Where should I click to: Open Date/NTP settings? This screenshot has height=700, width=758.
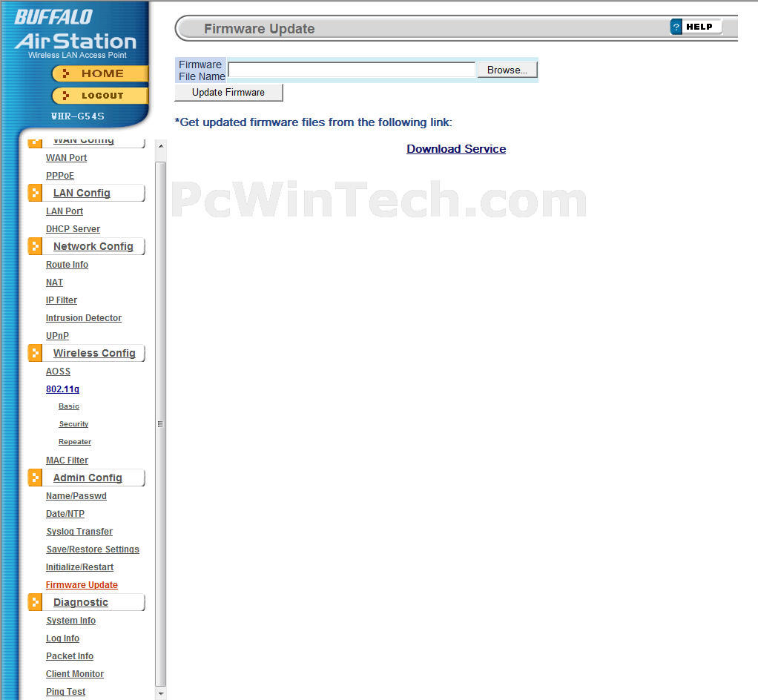[x=65, y=514]
